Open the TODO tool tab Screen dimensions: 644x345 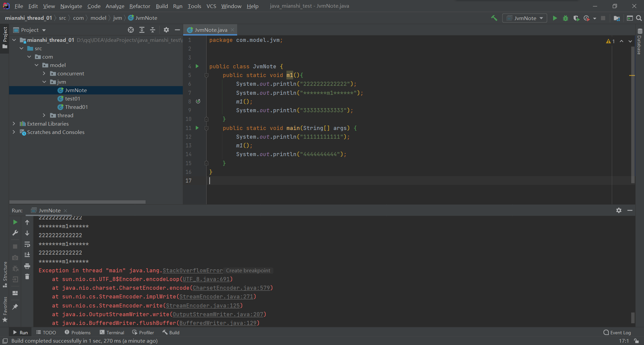coord(46,333)
